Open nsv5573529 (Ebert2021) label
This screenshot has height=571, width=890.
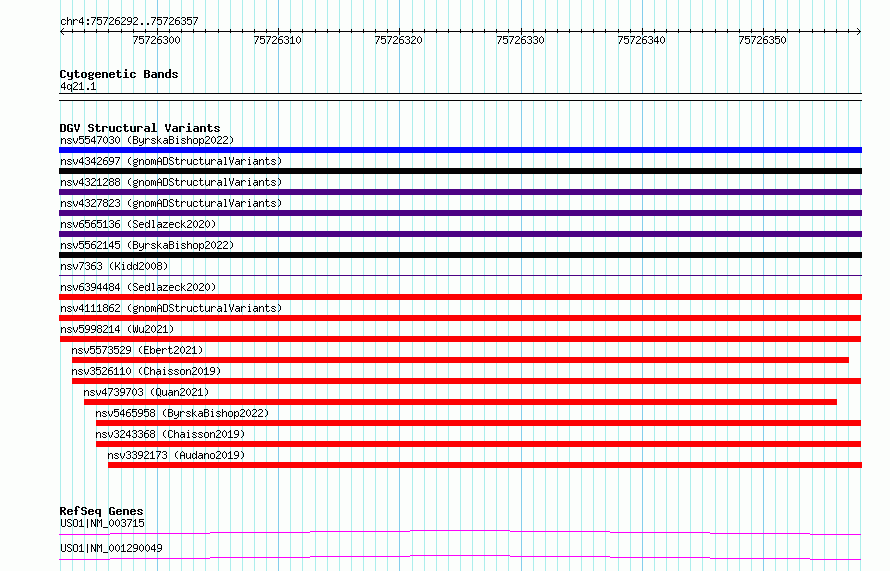click(137, 350)
